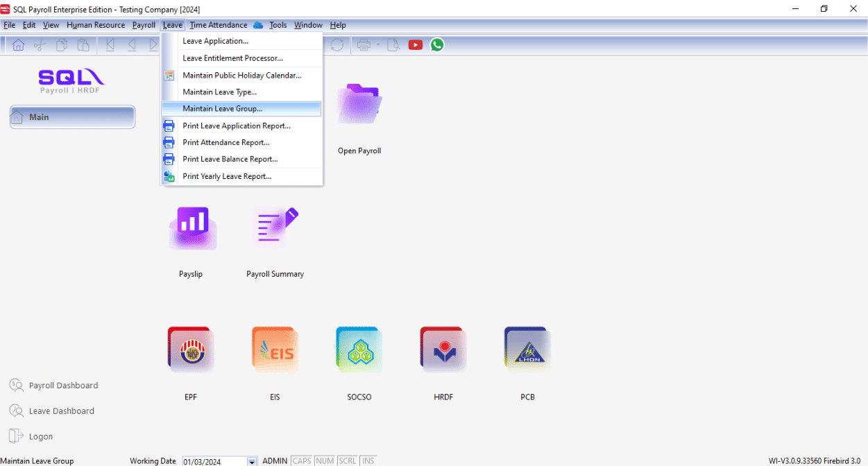Click the WhatsApp toolbar icon
868x466 pixels.
click(437, 45)
